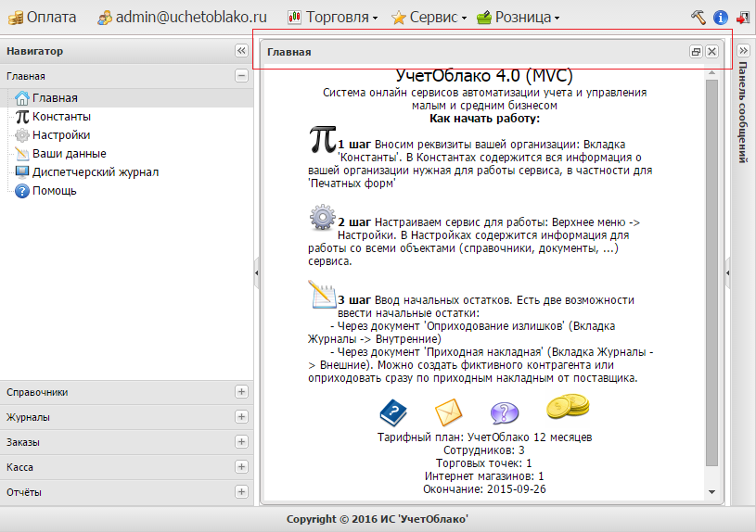This screenshot has height=532, width=756.
Task: Click the coins icon beside Оплата
Action: pyautogui.click(x=16, y=19)
